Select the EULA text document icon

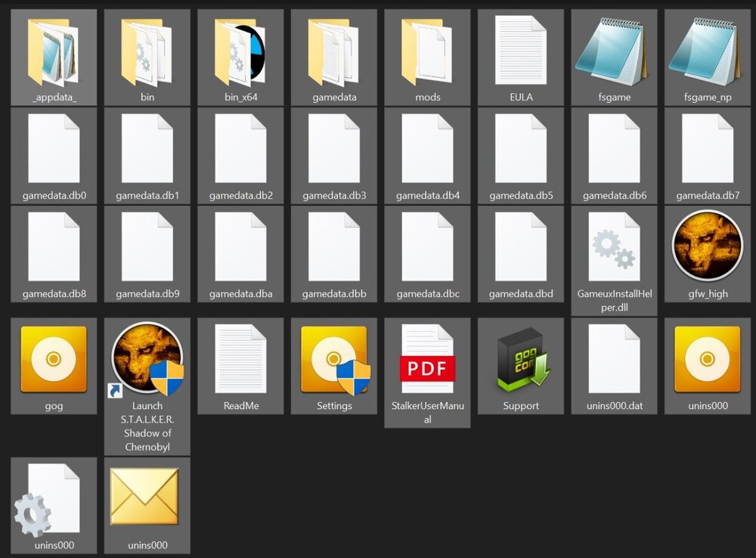tap(521, 50)
